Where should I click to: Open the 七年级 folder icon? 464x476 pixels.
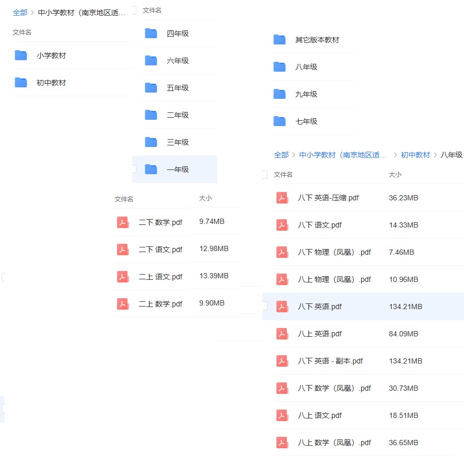point(279,121)
